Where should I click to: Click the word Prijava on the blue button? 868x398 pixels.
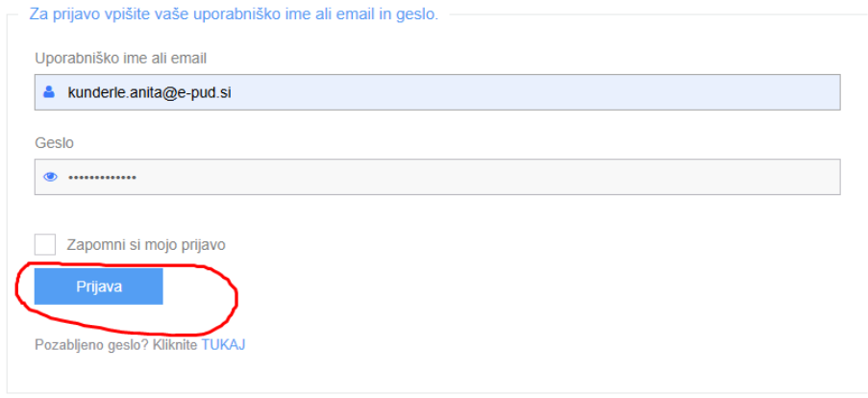click(x=99, y=286)
